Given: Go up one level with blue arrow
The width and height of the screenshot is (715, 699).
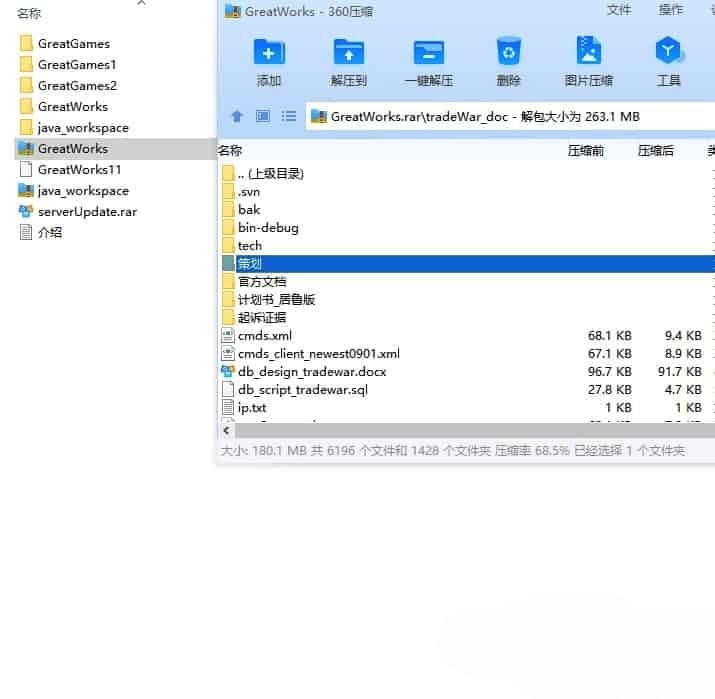Looking at the screenshot, I should coord(237,116).
